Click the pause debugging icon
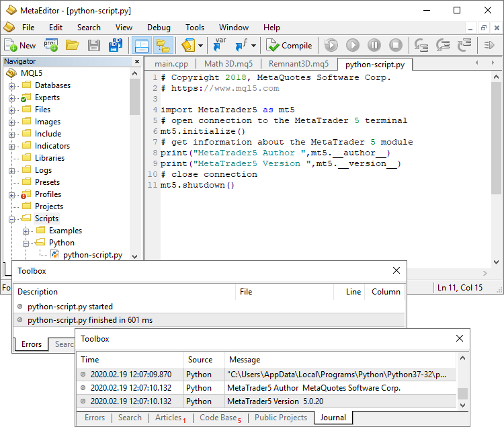 (x=374, y=46)
